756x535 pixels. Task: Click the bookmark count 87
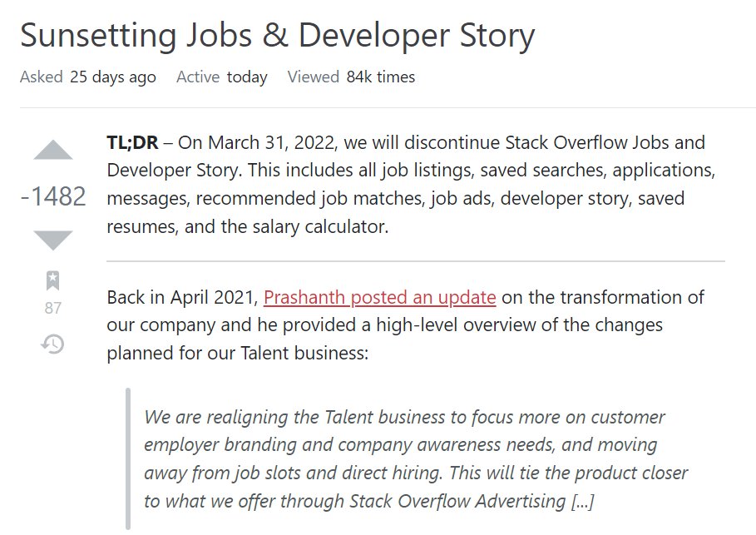tap(53, 308)
